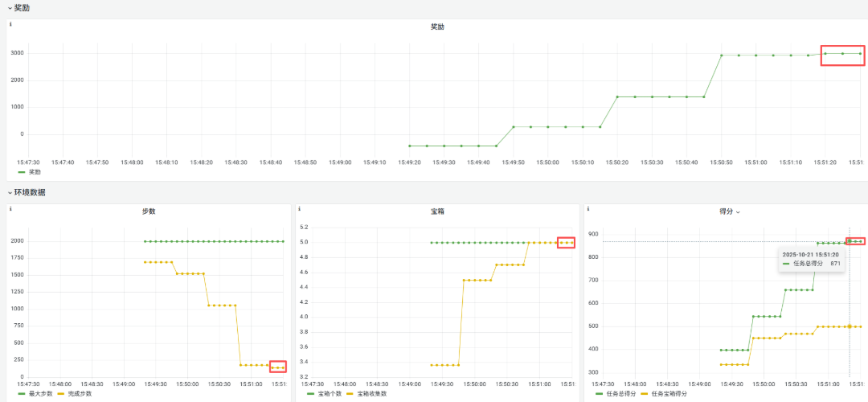Click highlighted yellow data point in 得分 chart

[849, 326]
